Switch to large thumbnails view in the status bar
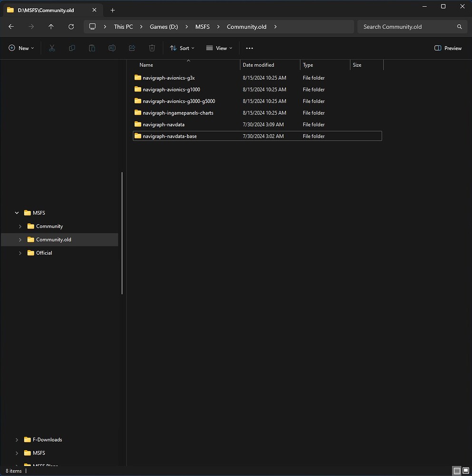The image size is (472, 476). (x=466, y=470)
